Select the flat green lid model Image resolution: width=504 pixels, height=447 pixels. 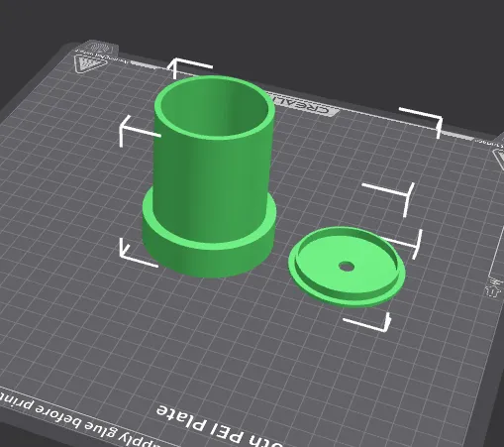click(x=347, y=267)
